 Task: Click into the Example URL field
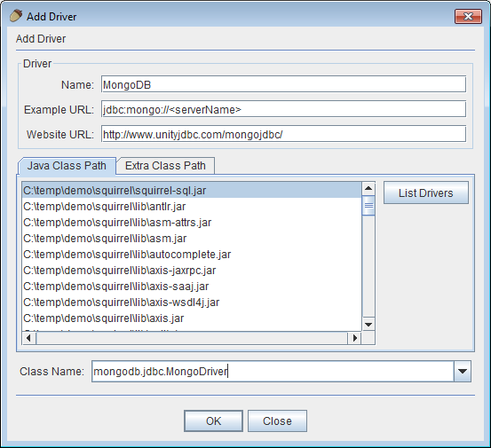284,109
